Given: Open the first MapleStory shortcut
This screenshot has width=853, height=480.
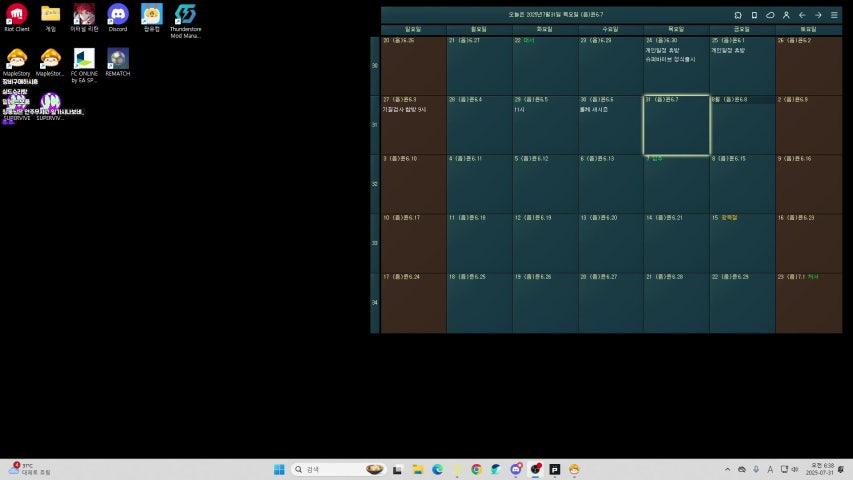Looking at the screenshot, I should click(x=17, y=63).
